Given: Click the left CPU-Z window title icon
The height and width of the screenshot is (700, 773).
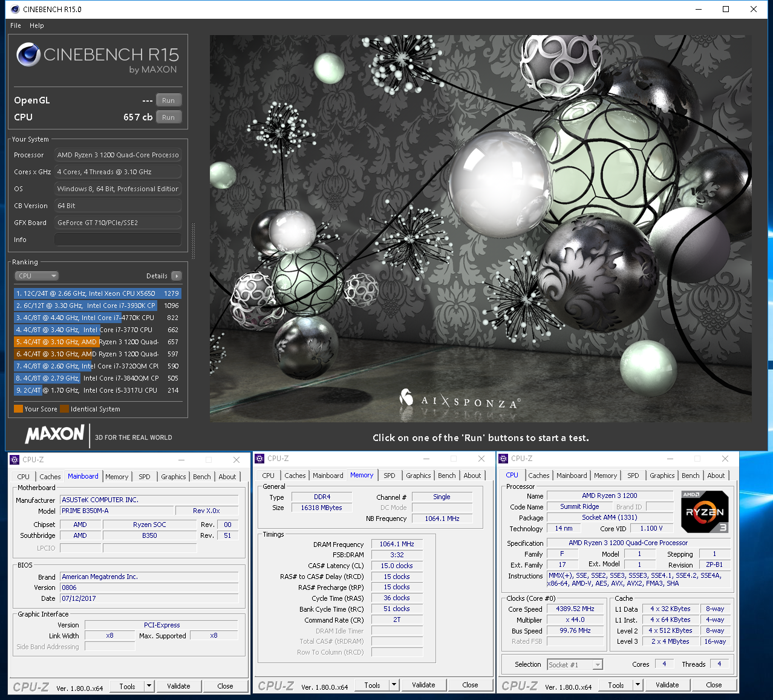Looking at the screenshot, I should [x=15, y=460].
